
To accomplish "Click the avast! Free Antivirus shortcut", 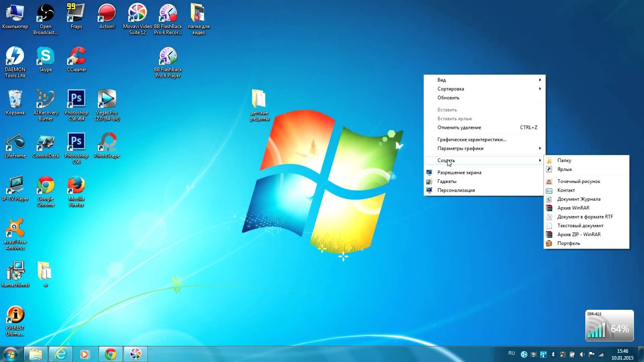I will tap(15, 235).
